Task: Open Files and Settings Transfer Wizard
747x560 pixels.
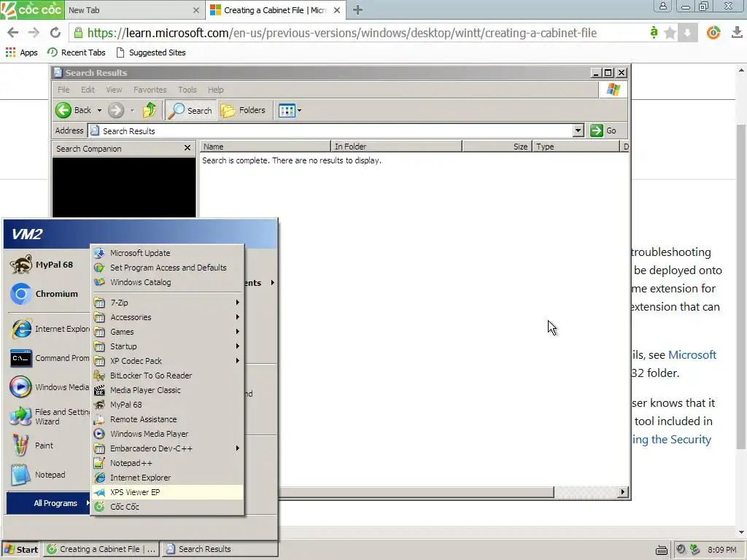Action: point(49,416)
